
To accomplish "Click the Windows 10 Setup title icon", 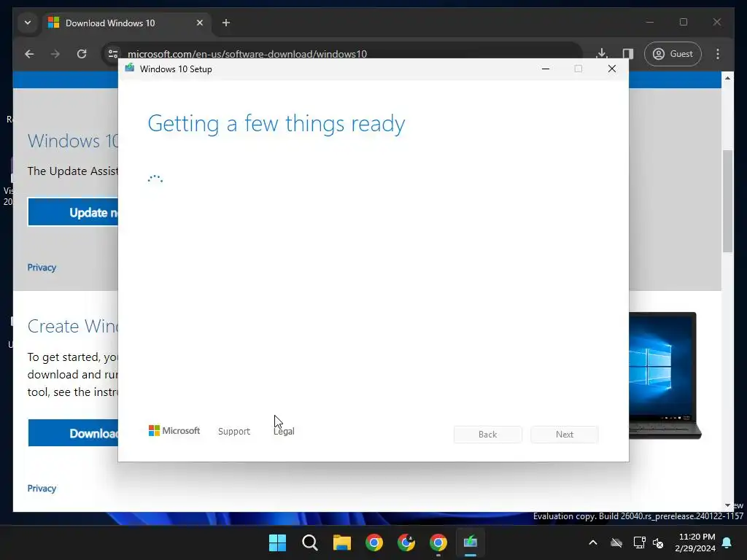I will tap(130, 69).
